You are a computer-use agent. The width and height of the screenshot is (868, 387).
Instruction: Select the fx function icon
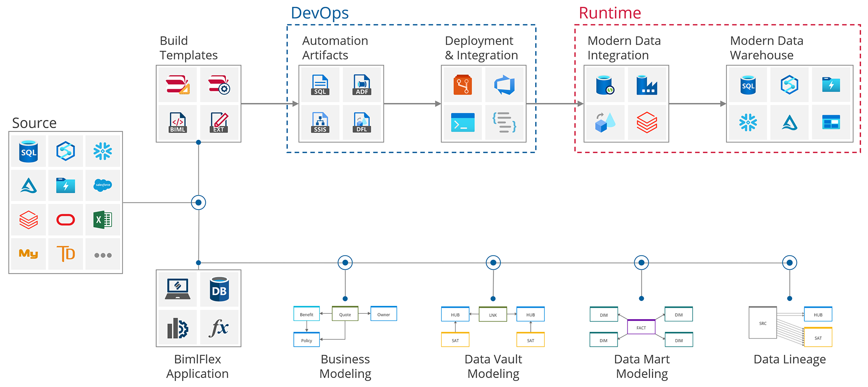219,328
